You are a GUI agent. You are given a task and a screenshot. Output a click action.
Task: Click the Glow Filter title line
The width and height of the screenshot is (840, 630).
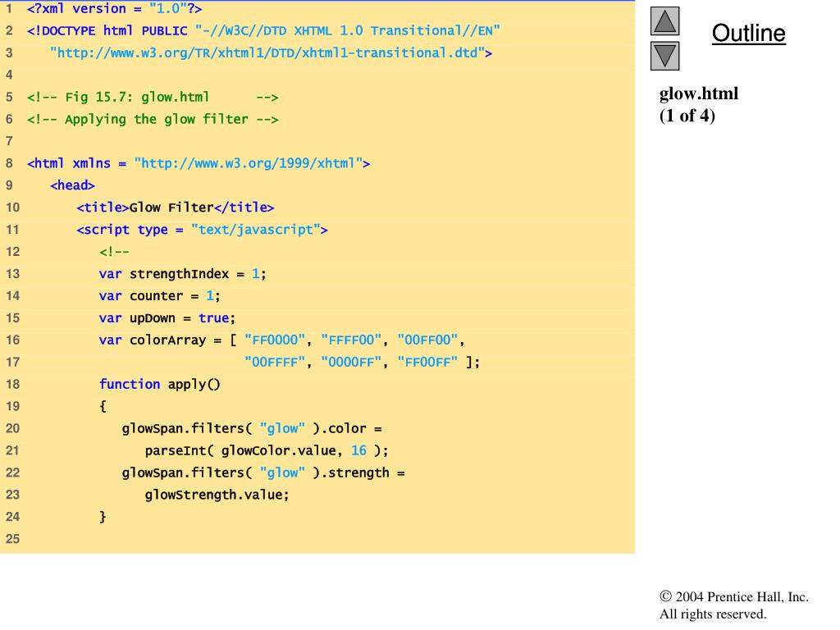coord(176,208)
